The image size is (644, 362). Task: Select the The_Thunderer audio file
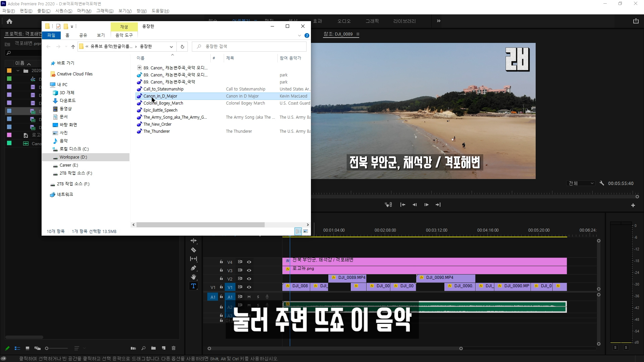point(156,131)
